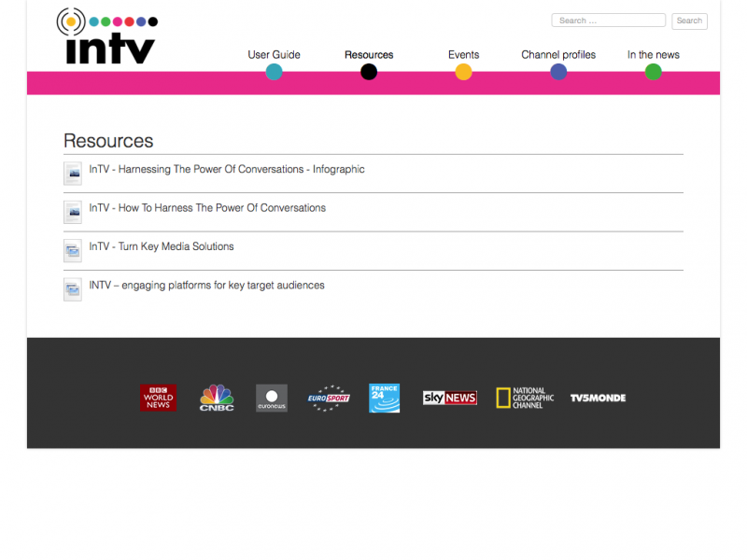Click the BBC World News logo
The image size is (747, 560).
click(x=158, y=398)
